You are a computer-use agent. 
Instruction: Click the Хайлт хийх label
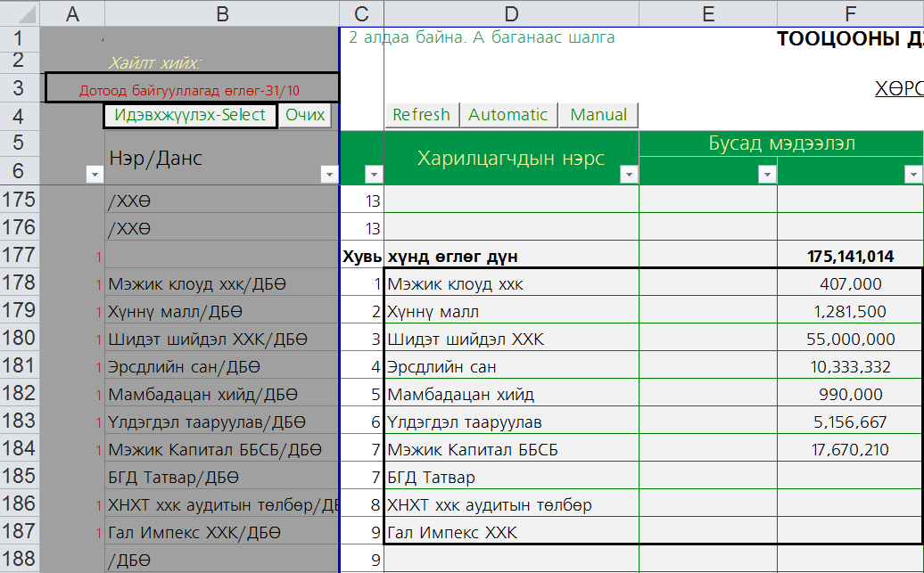click(x=154, y=62)
